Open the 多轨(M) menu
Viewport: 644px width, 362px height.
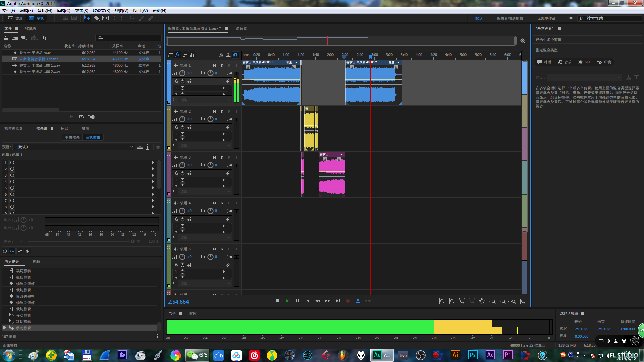[x=45, y=11]
